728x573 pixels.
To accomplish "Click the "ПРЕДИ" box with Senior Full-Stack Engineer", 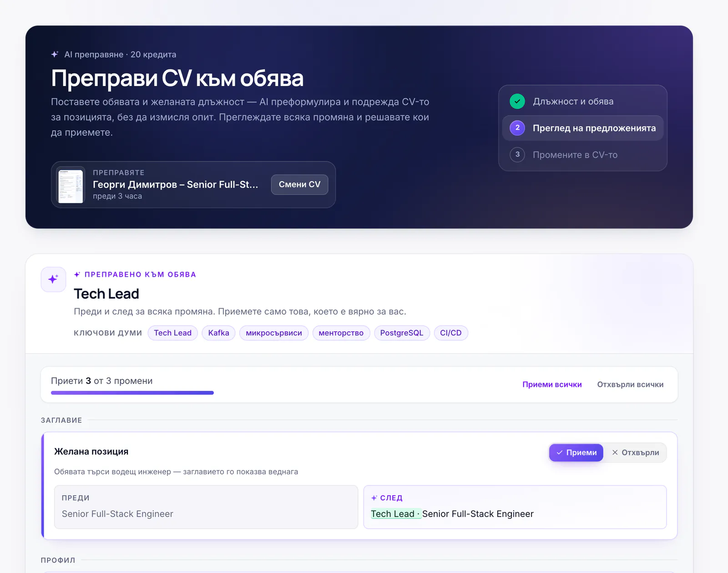I will click(206, 507).
